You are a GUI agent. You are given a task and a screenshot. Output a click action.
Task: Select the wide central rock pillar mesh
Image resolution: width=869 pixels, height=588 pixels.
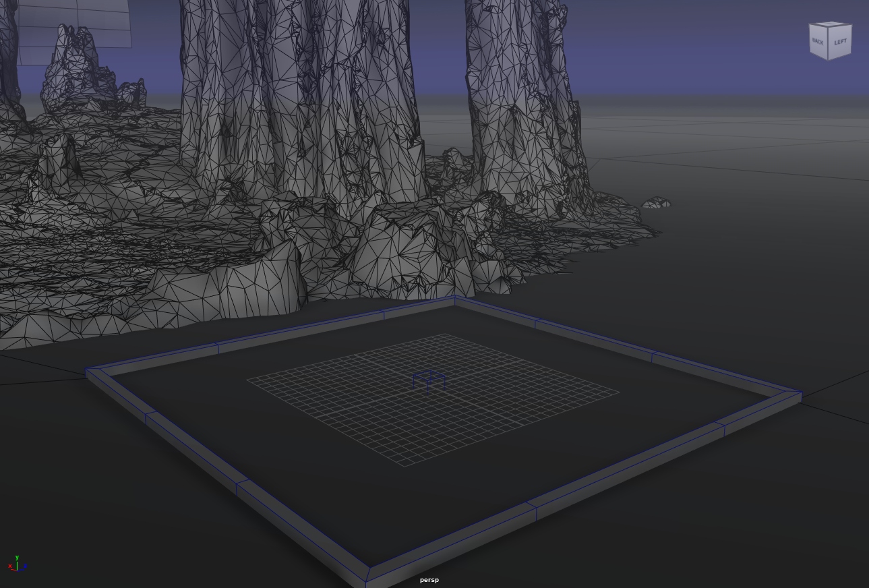pyautogui.click(x=297, y=101)
